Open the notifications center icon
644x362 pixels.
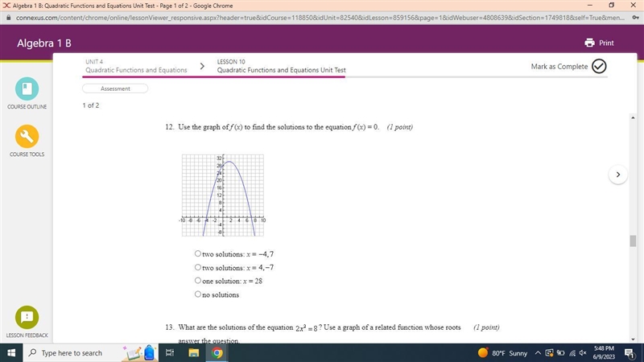point(630,353)
